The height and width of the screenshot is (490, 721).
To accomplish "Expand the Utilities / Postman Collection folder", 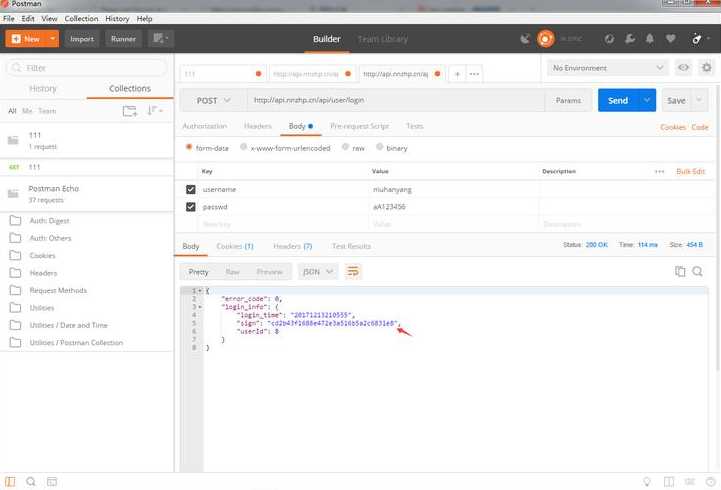I will point(87,342).
